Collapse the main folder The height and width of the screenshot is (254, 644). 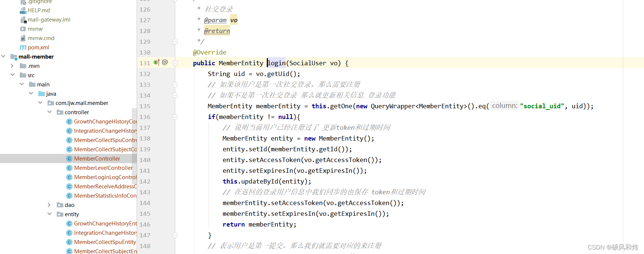[x=21, y=85]
